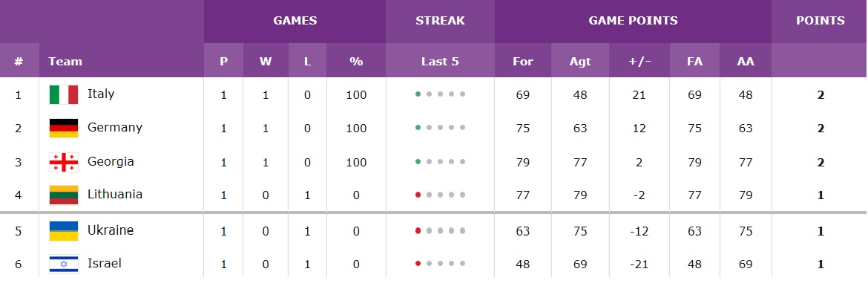Click the Germany flag icon

pos(64,128)
